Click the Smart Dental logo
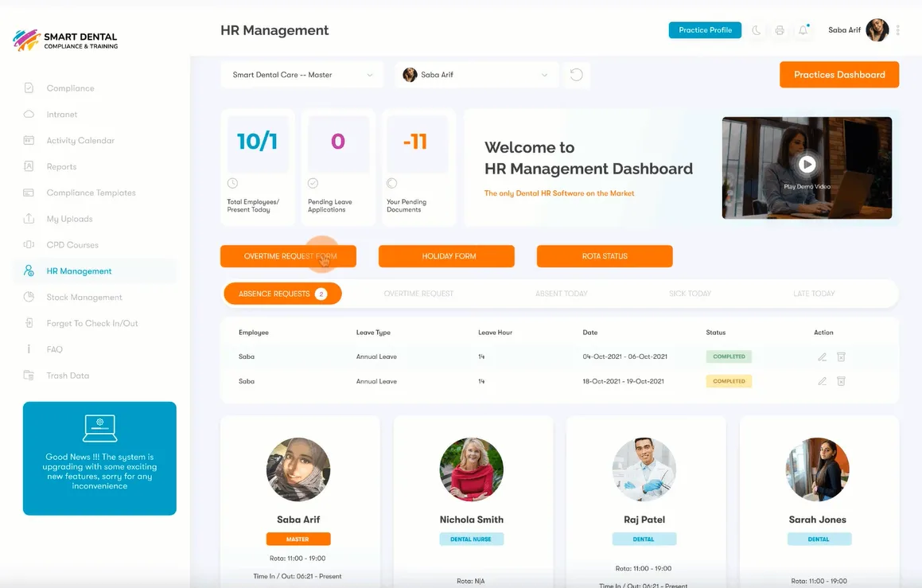Viewport: 922px width, 588px height. 65,40
